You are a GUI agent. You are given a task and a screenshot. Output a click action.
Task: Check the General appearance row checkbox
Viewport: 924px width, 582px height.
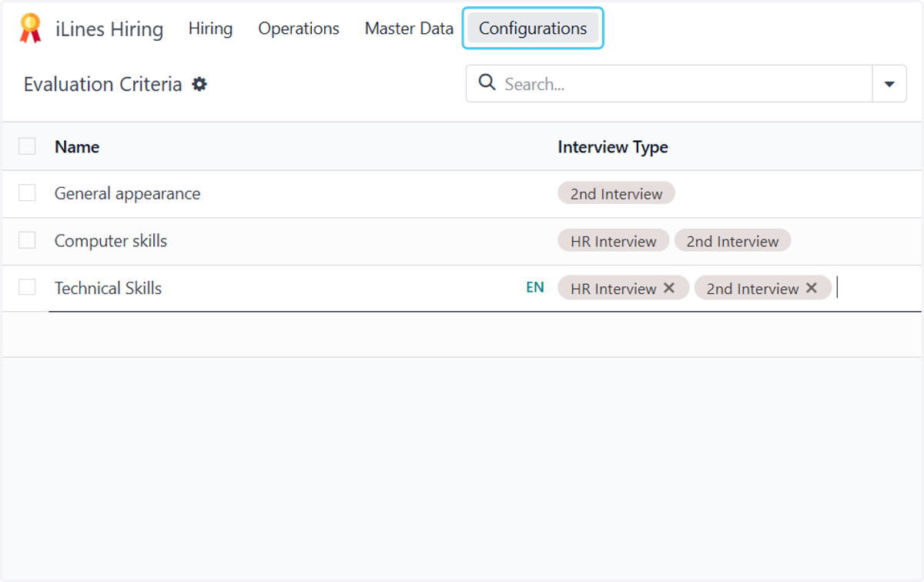point(27,193)
